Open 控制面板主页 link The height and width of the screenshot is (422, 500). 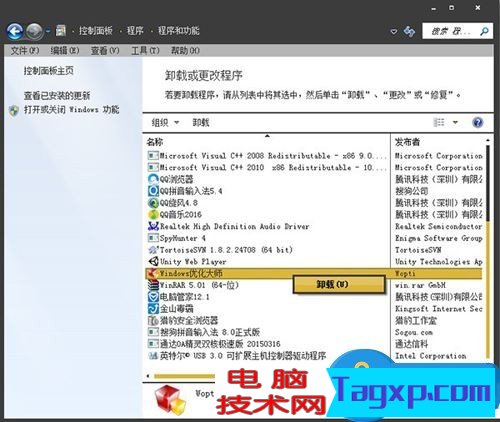pyautogui.click(x=49, y=71)
